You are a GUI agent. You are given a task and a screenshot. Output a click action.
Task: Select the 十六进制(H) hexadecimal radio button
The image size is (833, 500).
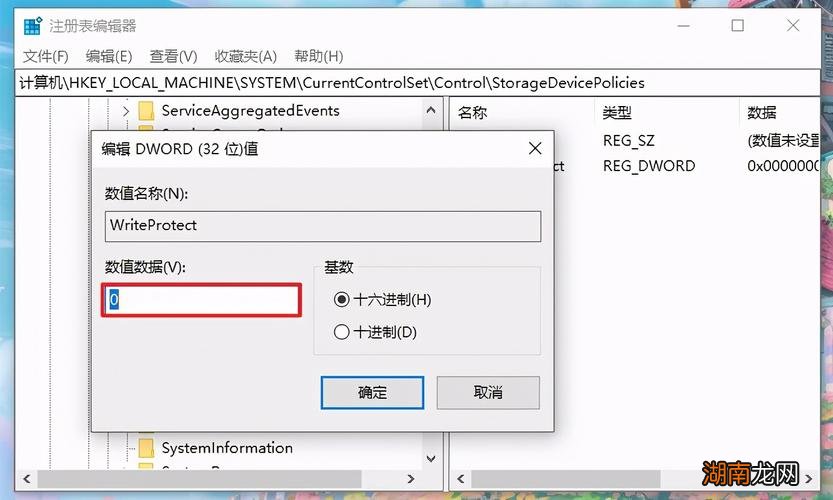pyautogui.click(x=342, y=300)
